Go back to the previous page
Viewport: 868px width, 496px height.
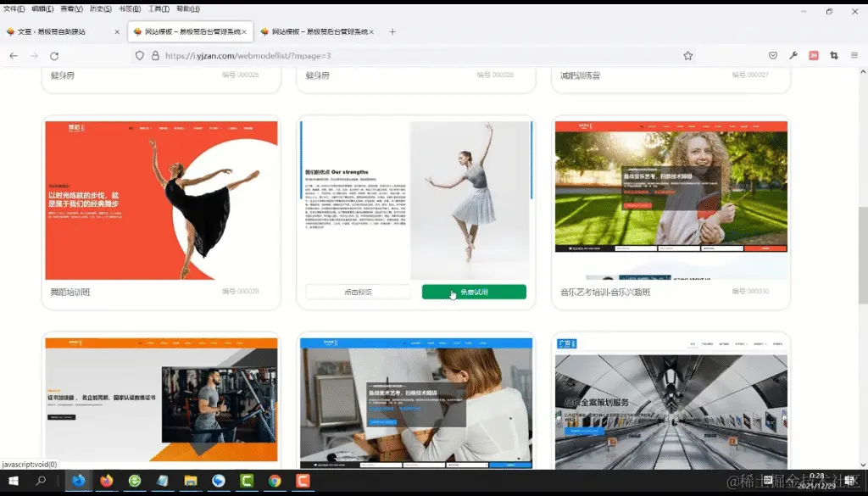point(14,56)
